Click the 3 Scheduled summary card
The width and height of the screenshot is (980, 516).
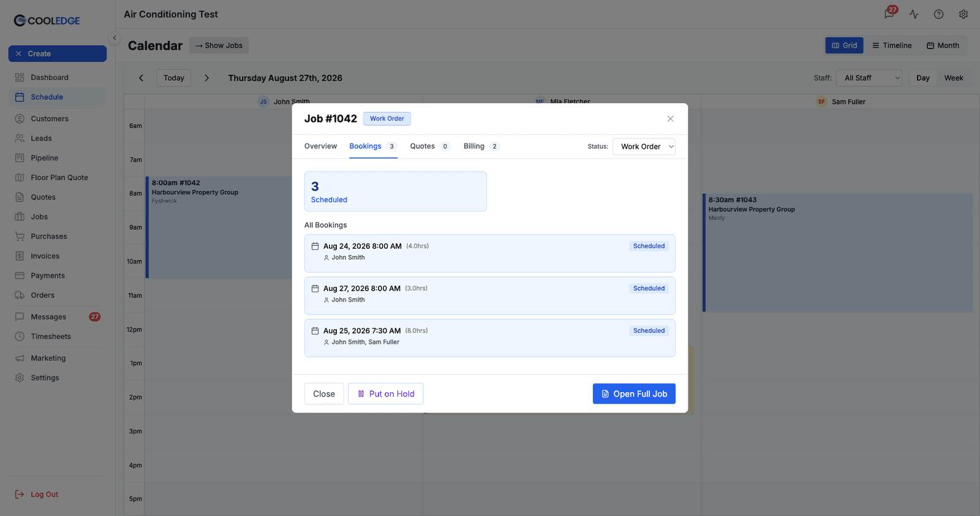(x=396, y=191)
